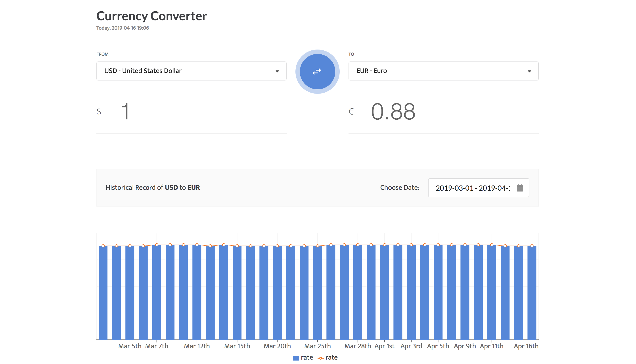Open the TO currency dropdown
This screenshot has width=636, height=364.
pos(443,71)
